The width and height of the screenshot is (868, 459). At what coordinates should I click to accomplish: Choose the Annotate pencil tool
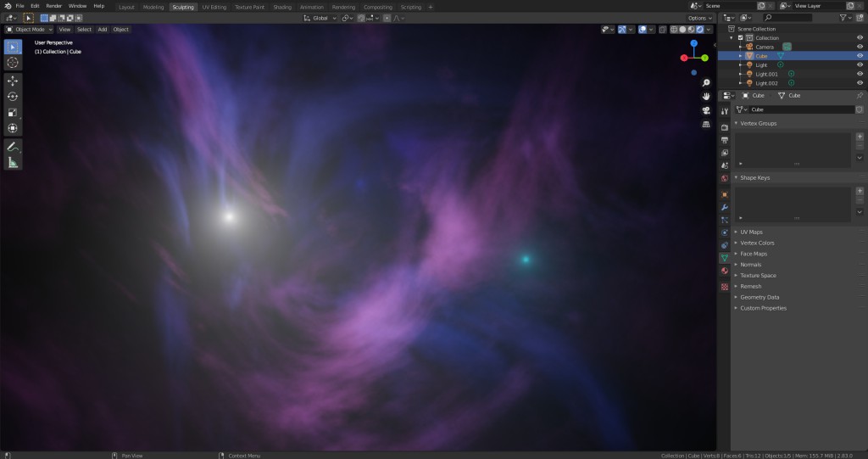coord(14,147)
